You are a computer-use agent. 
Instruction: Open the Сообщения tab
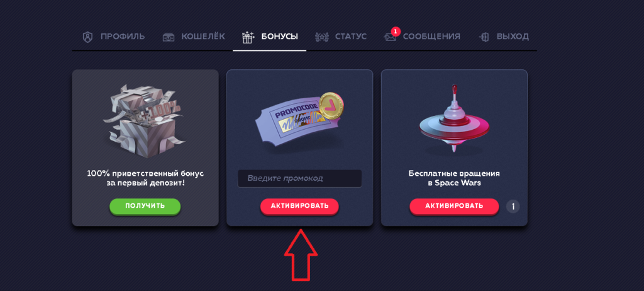pos(422,37)
